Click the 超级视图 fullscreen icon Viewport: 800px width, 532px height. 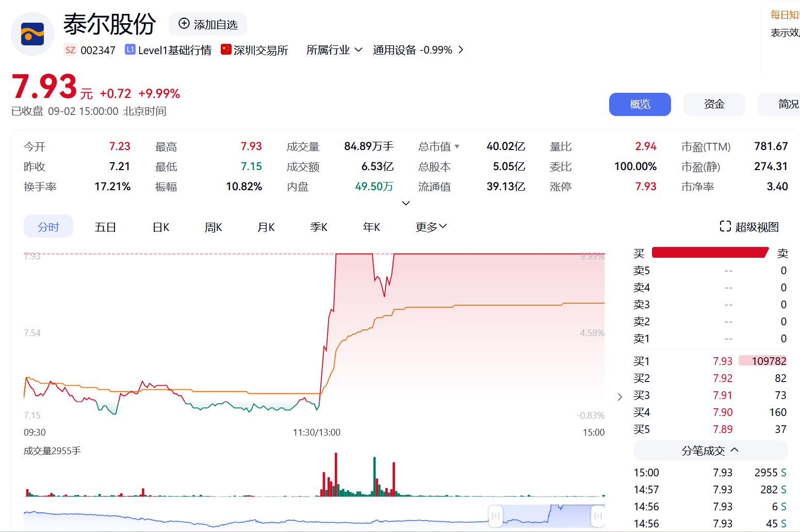tap(725, 226)
